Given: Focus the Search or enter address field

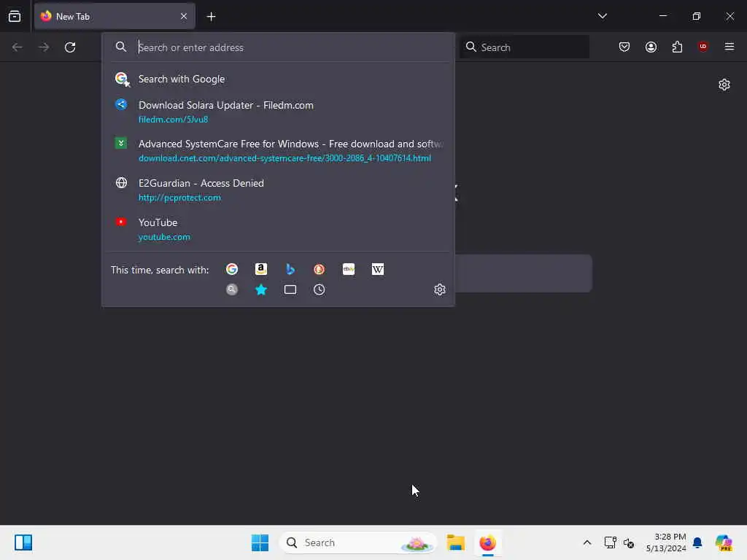Looking at the screenshot, I should [x=278, y=47].
